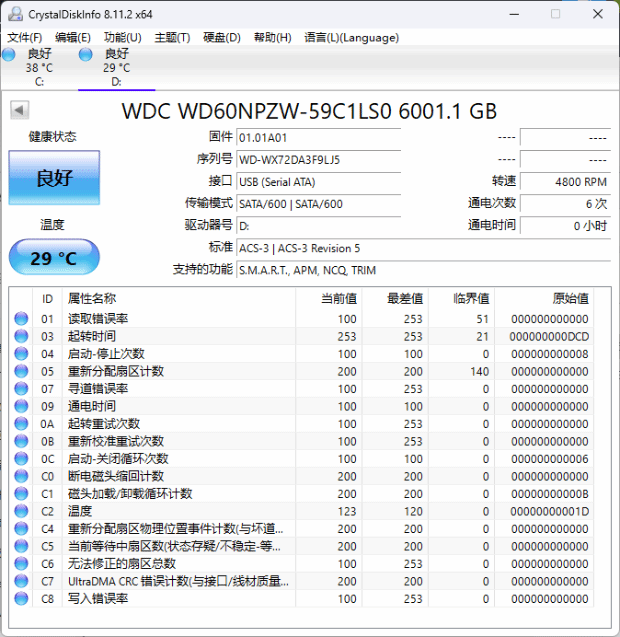This screenshot has height=637, width=620.
Task: Click the 良好 health status button
Action: (54, 178)
